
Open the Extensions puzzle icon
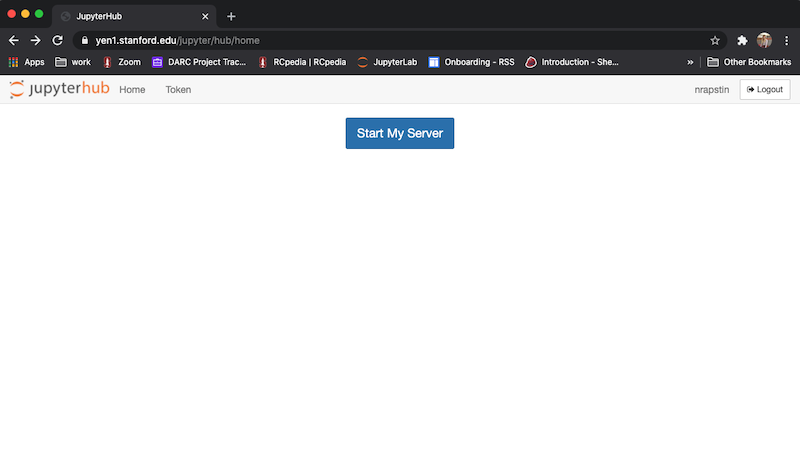point(742,40)
